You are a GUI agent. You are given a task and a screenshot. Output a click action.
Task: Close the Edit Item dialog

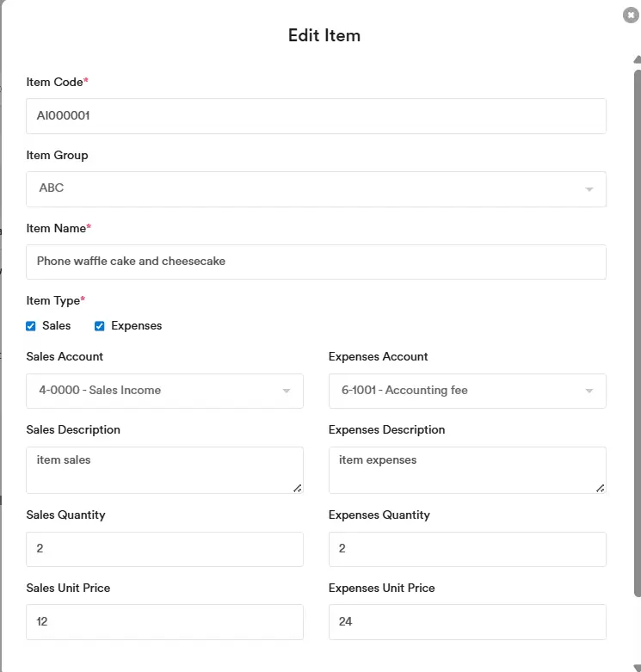631,15
